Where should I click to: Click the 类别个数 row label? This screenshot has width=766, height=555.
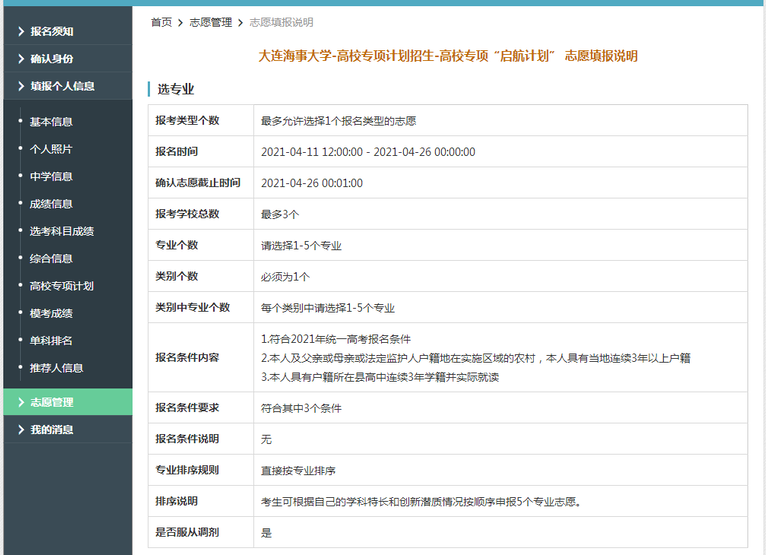(176, 277)
